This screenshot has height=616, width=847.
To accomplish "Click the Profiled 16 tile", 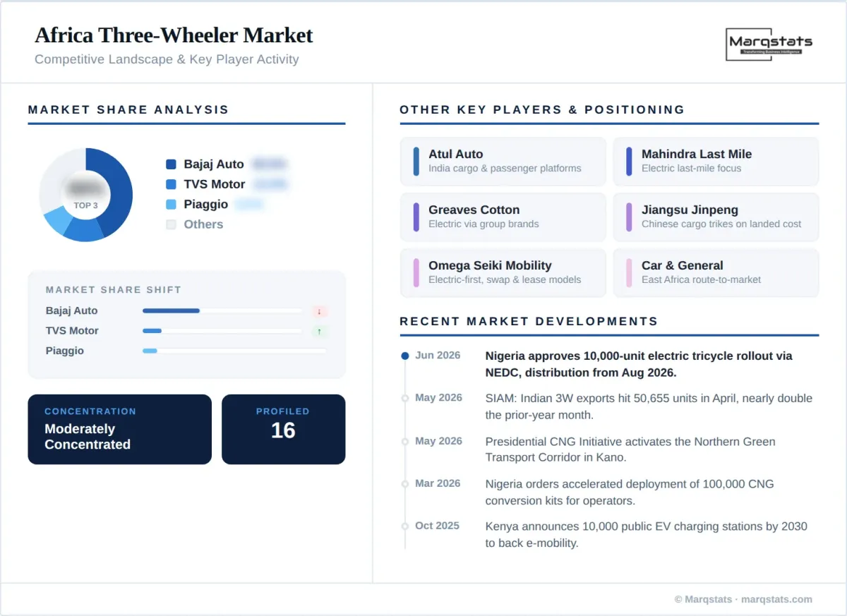I will (x=283, y=429).
